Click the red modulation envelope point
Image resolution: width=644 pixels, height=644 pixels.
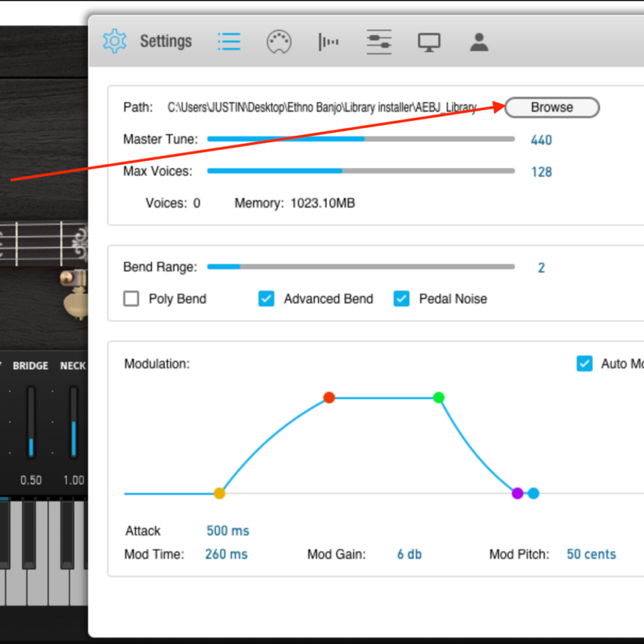329,397
